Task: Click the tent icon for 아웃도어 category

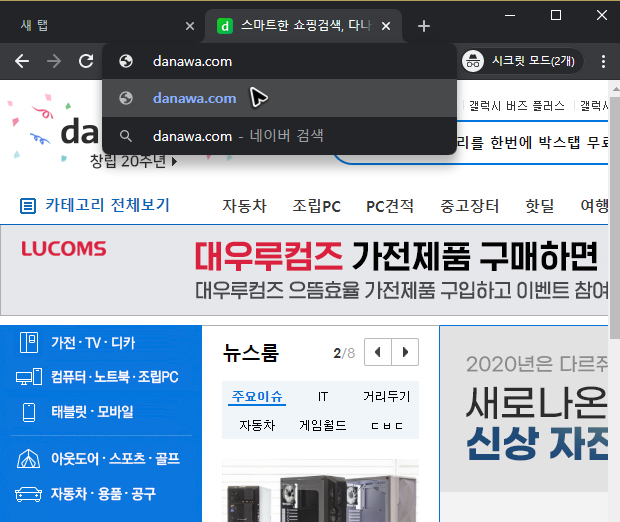Action: pos(28,459)
